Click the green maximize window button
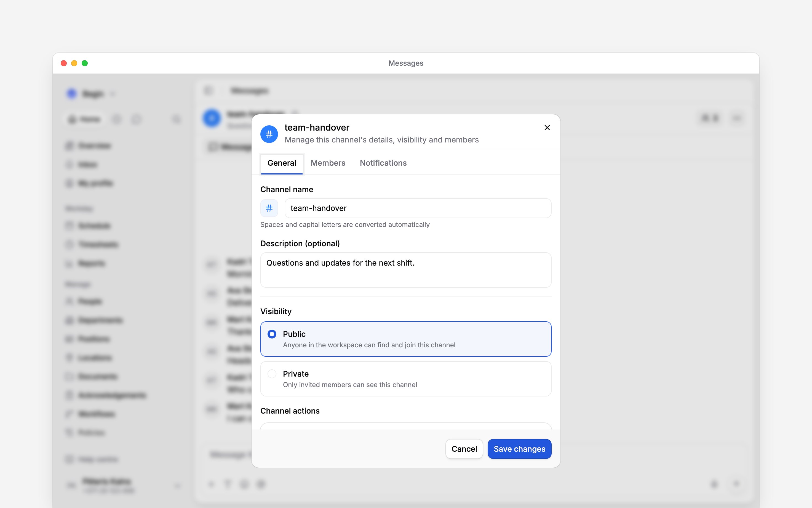The width and height of the screenshot is (812, 508). (85, 63)
